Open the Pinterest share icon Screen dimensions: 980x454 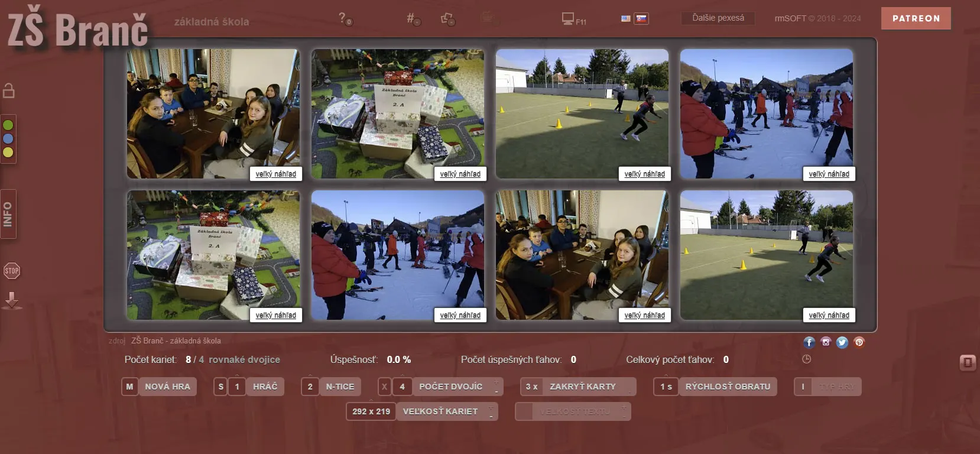pyautogui.click(x=859, y=342)
